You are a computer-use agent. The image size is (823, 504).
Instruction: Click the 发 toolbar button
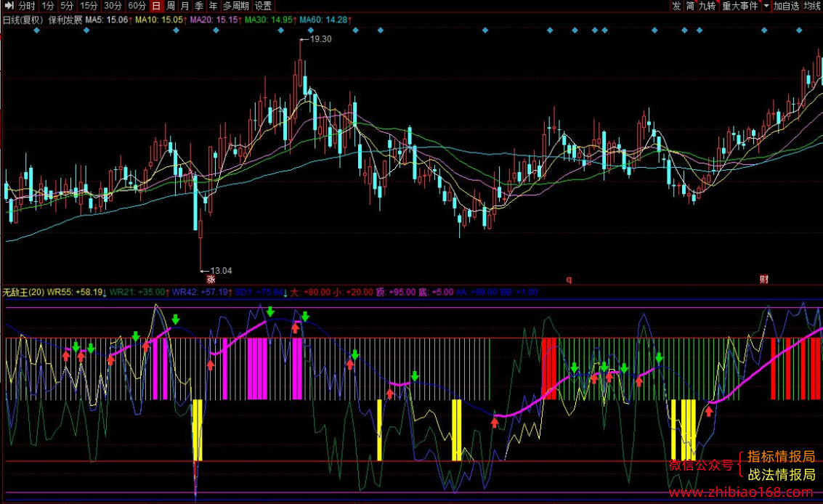[676, 6]
